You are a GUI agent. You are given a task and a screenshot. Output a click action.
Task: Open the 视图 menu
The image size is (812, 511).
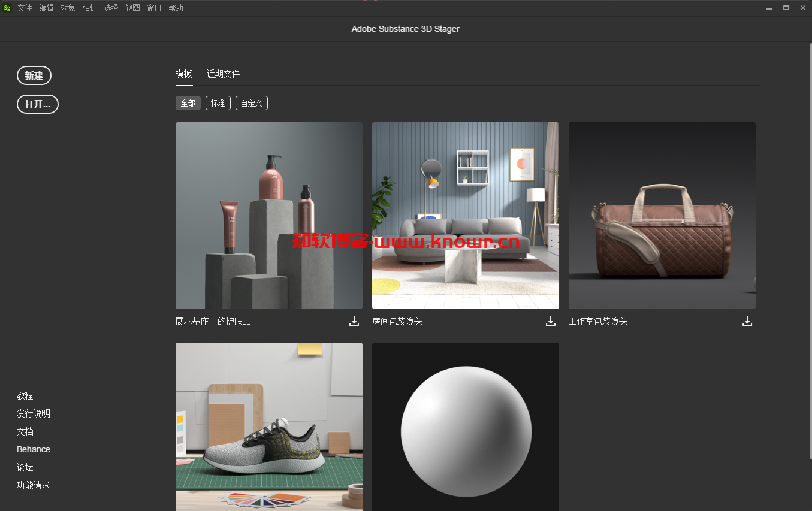pos(133,8)
